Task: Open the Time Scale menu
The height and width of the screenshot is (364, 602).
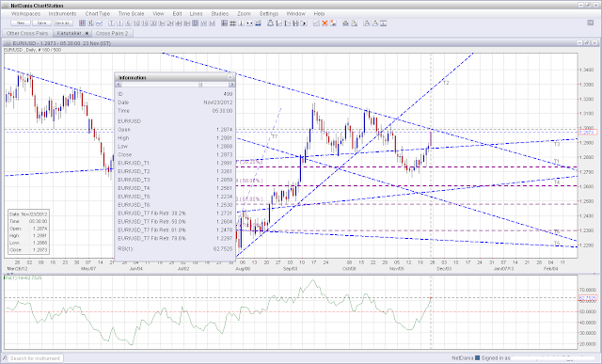Action: point(131,13)
